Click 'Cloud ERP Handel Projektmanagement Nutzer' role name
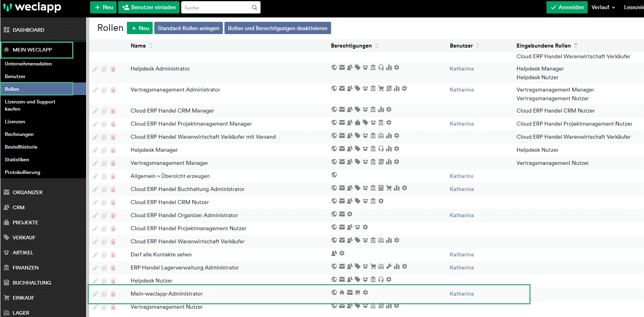Viewport: 644px width, 317px height. (x=188, y=229)
